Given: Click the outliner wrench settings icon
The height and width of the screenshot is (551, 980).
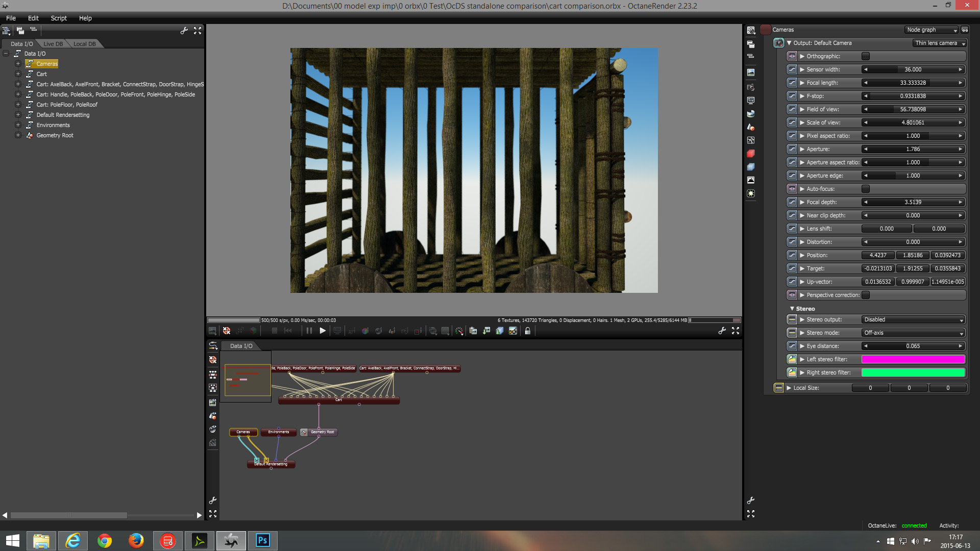Looking at the screenshot, I should [x=184, y=31].
